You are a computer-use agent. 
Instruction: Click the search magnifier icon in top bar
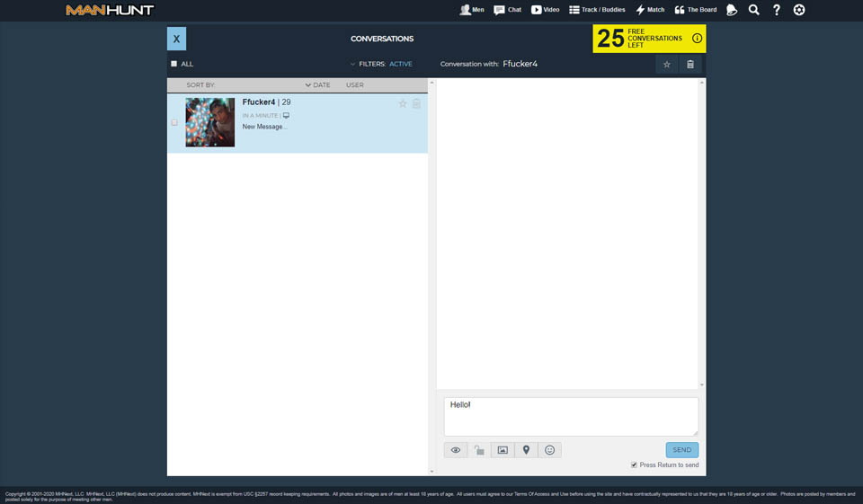tap(753, 10)
